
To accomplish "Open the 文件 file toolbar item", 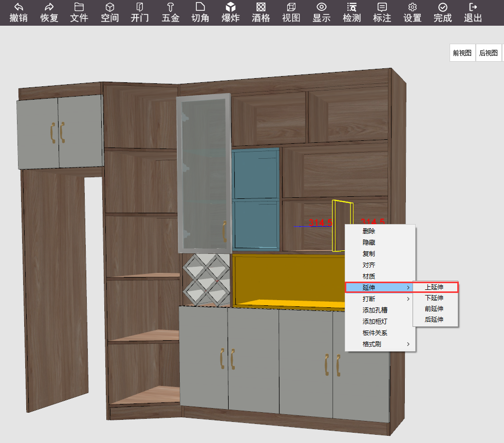I will tap(79, 12).
